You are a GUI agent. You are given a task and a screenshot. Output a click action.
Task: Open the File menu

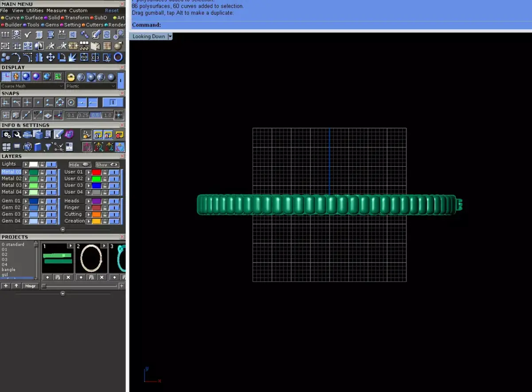point(4,11)
